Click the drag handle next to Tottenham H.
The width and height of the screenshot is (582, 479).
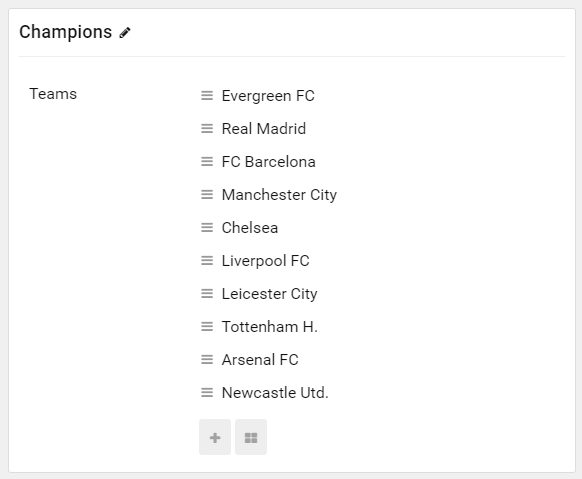point(207,327)
